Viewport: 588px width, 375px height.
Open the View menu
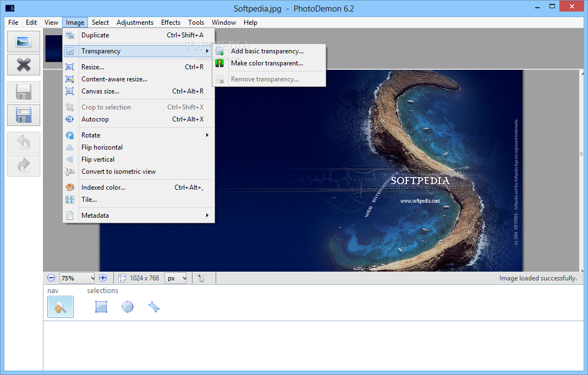click(x=51, y=23)
